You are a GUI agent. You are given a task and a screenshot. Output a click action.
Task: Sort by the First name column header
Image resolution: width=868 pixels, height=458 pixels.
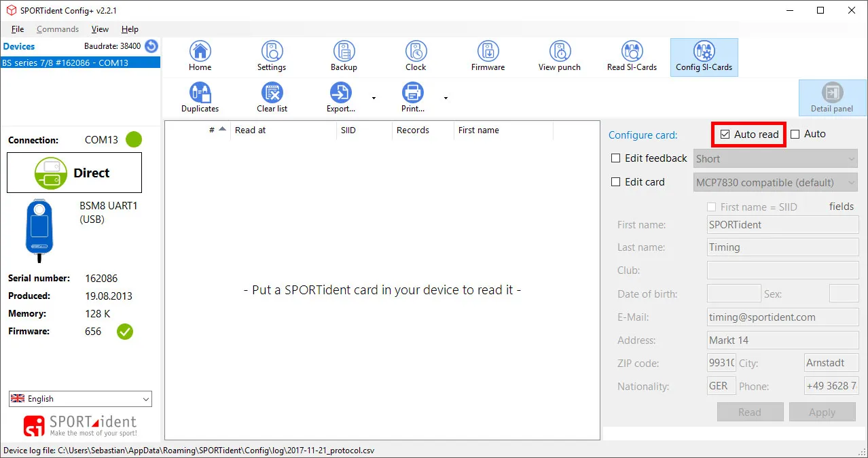click(x=503, y=130)
